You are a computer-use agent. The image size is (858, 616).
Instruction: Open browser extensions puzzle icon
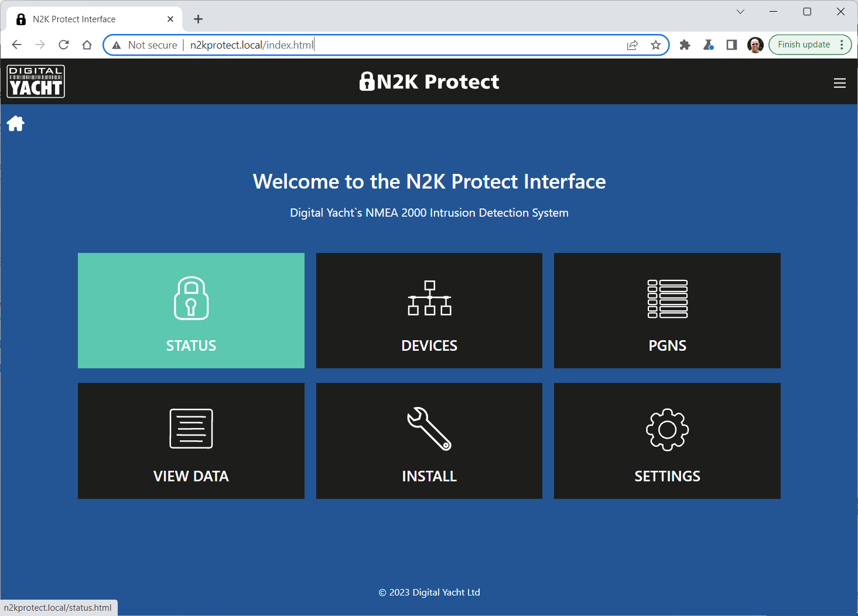point(685,45)
